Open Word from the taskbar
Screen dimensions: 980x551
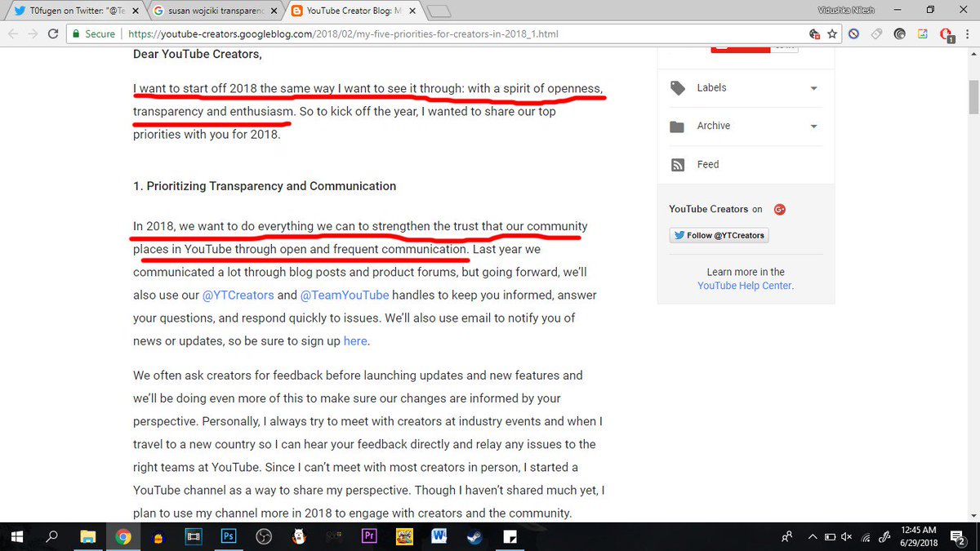pos(439,537)
